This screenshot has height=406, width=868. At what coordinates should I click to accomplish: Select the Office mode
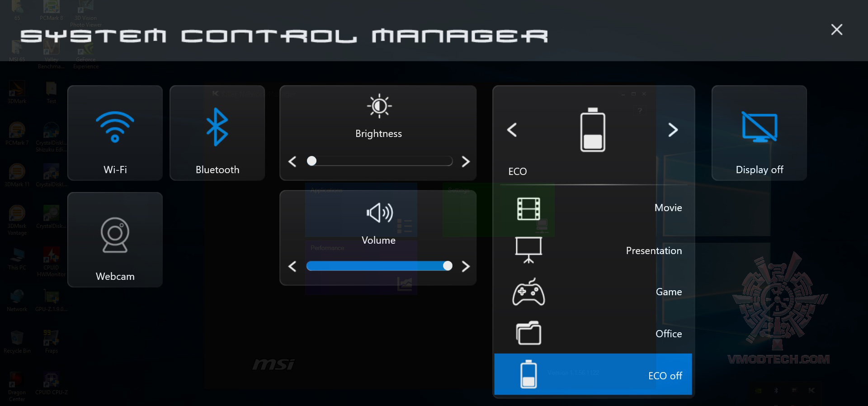click(x=593, y=333)
